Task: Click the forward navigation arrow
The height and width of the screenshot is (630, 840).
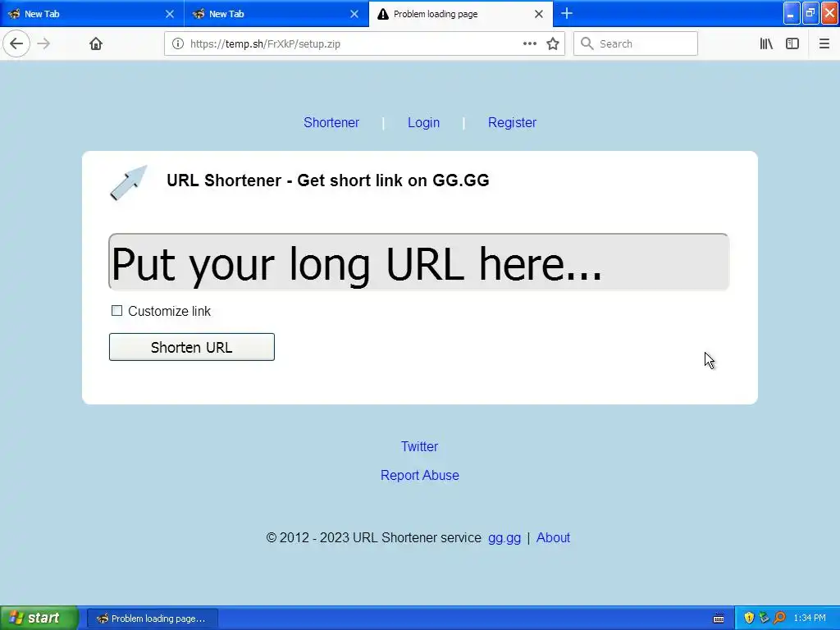Action: coord(44,43)
